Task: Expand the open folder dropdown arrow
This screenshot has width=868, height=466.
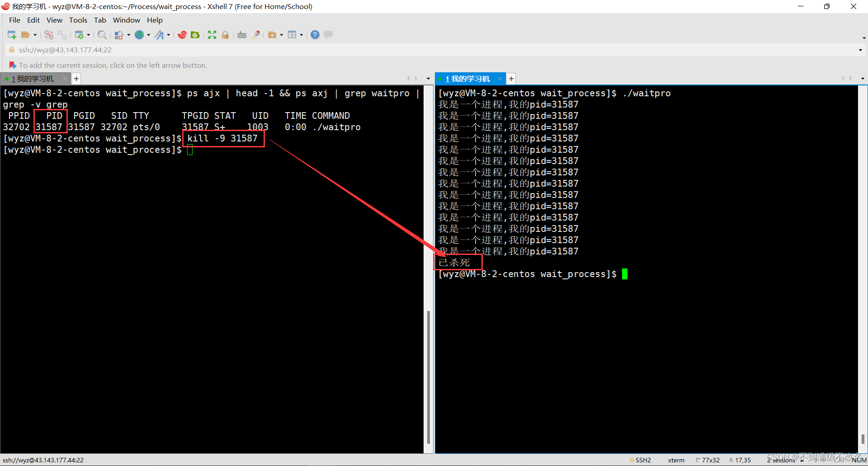Action: point(35,35)
